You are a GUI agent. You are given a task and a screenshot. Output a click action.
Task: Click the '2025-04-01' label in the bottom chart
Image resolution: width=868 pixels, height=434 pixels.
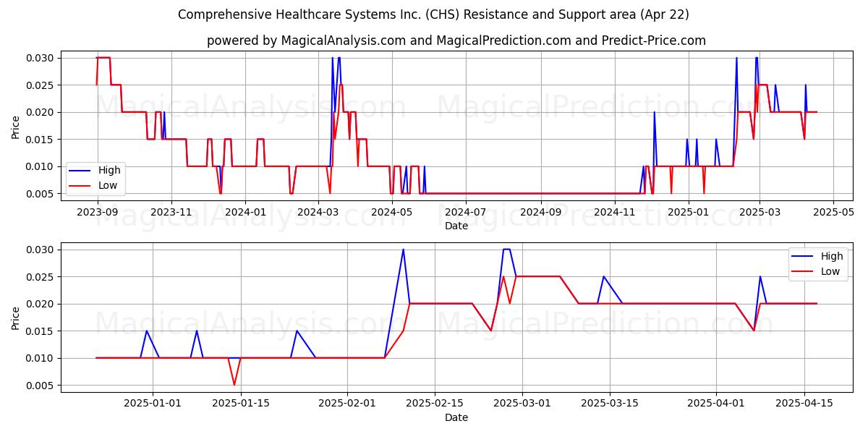[716, 404]
